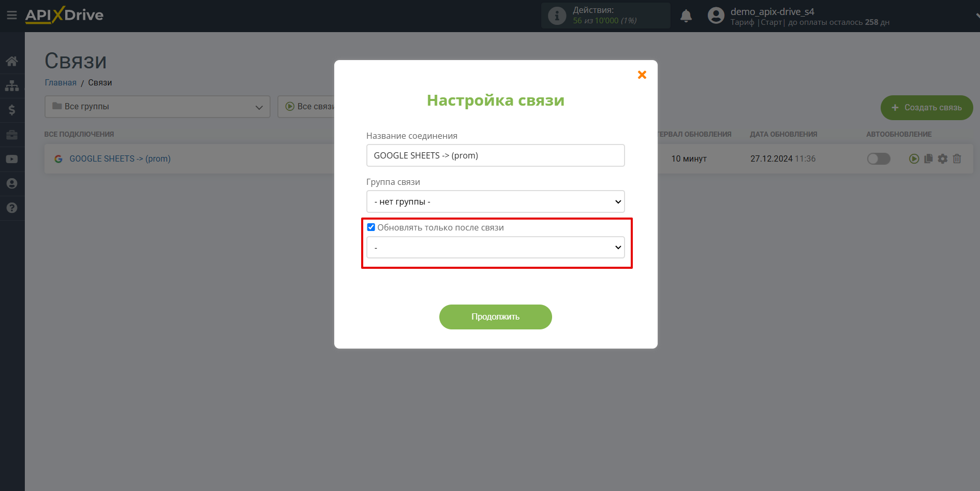
Task: Delete the GOOGLE SHEETS connection trash icon
Action: (x=957, y=158)
